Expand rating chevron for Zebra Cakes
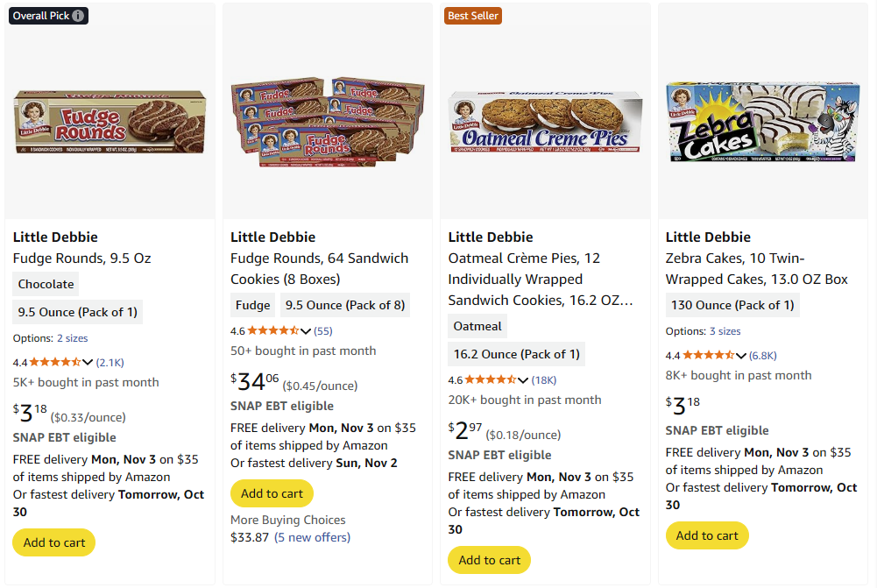The image size is (877, 588). click(x=741, y=355)
